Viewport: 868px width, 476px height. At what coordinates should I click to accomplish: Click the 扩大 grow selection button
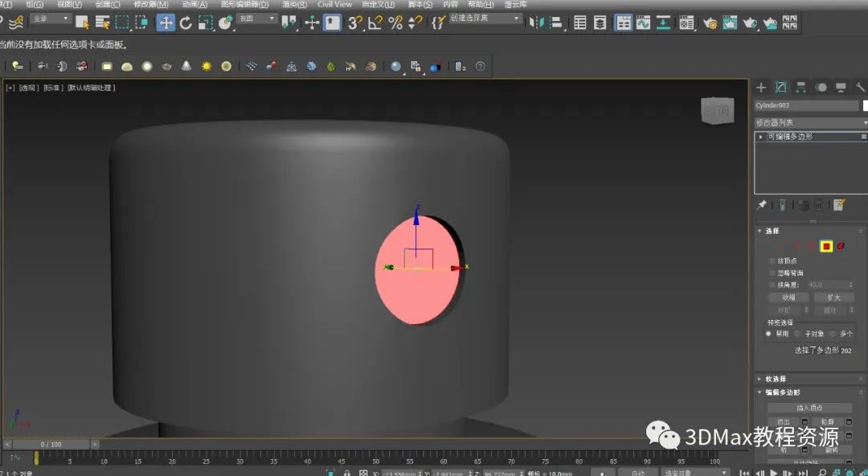[x=833, y=297]
